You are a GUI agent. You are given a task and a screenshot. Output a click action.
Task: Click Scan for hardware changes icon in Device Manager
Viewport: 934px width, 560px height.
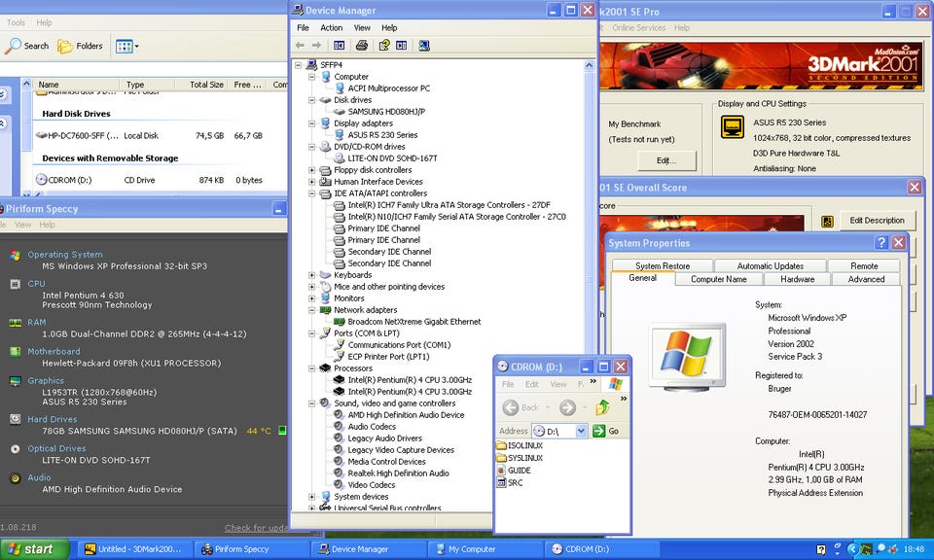pyautogui.click(x=424, y=46)
